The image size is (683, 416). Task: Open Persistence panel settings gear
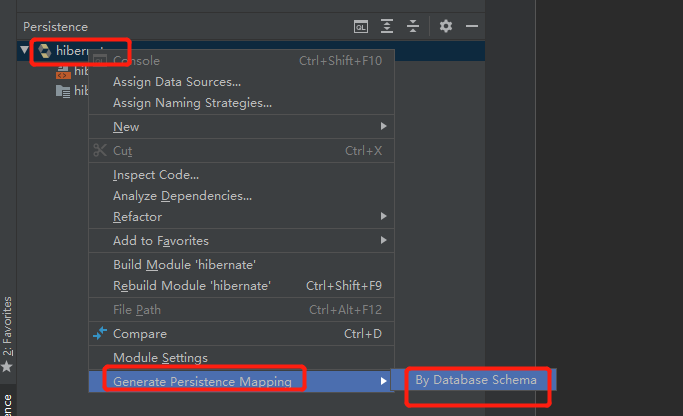coord(446,27)
